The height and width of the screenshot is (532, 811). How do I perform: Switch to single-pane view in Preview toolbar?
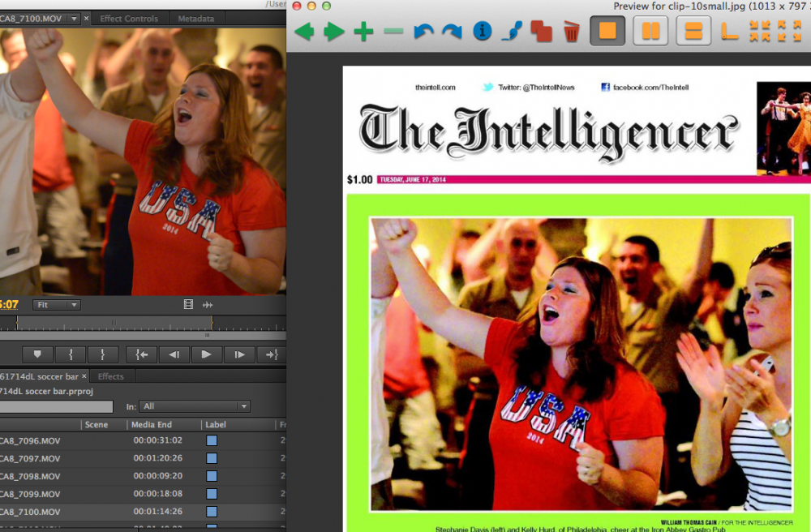pos(607,31)
